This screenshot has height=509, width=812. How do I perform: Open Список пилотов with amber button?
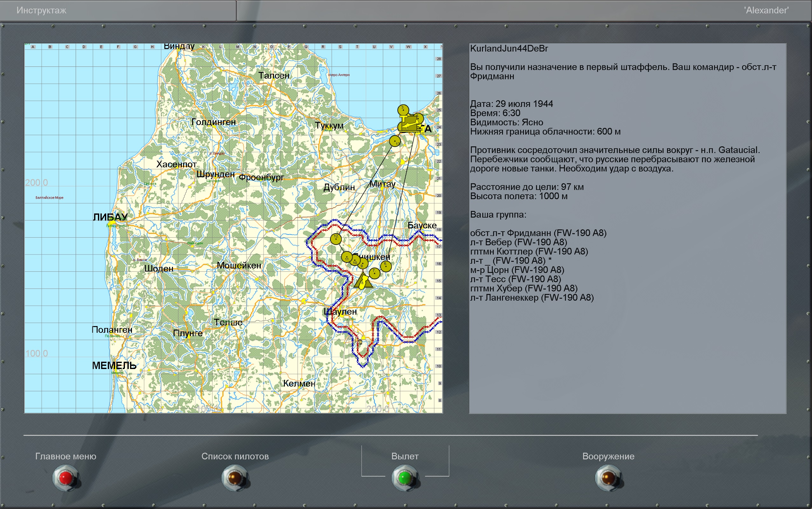235,478
